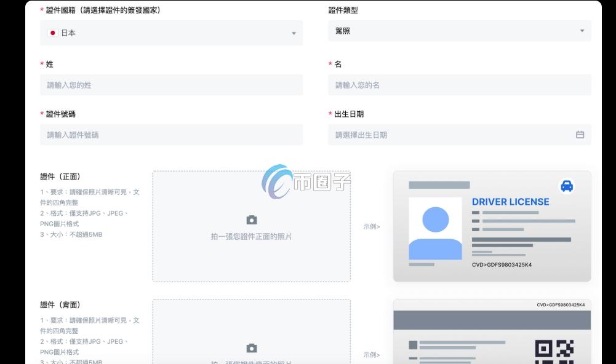View the 示例 example for the back side
The height and width of the screenshot is (364, 616).
click(x=371, y=354)
